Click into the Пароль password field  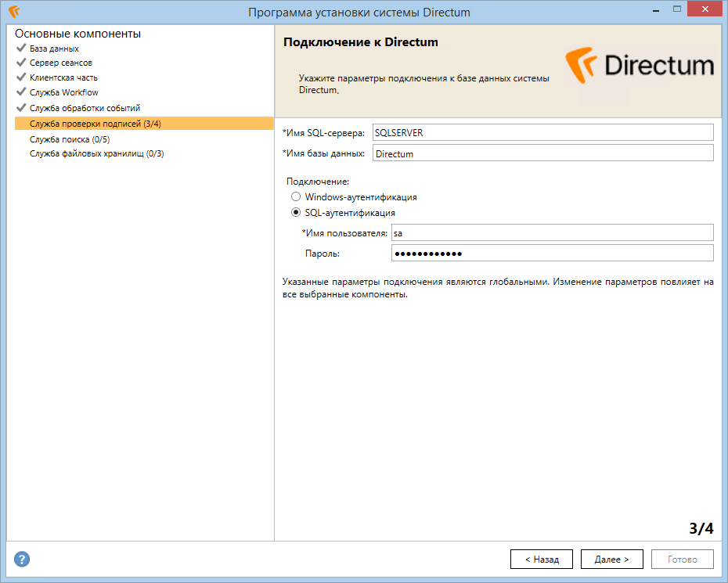coord(551,253)
